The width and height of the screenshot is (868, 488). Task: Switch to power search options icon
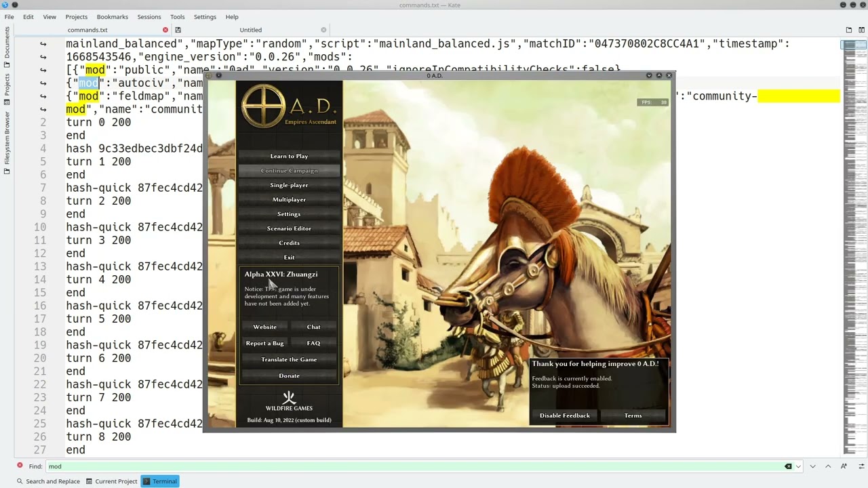pos(860,466)
